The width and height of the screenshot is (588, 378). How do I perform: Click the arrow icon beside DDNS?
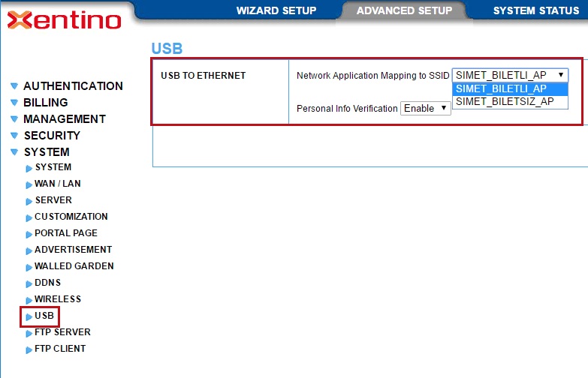pos(29,283)
